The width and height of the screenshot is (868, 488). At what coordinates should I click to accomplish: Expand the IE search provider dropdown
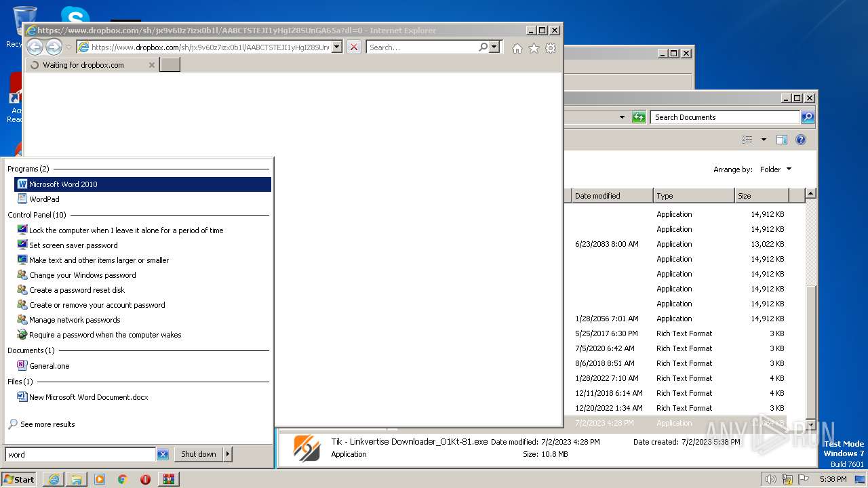coord(494,47)
